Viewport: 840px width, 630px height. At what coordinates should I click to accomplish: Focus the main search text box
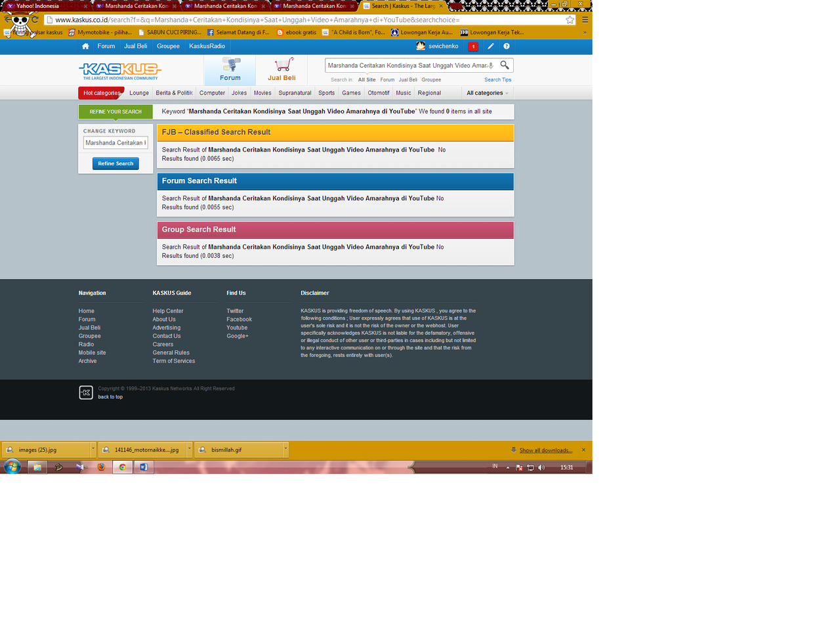(x=407, y=66)
